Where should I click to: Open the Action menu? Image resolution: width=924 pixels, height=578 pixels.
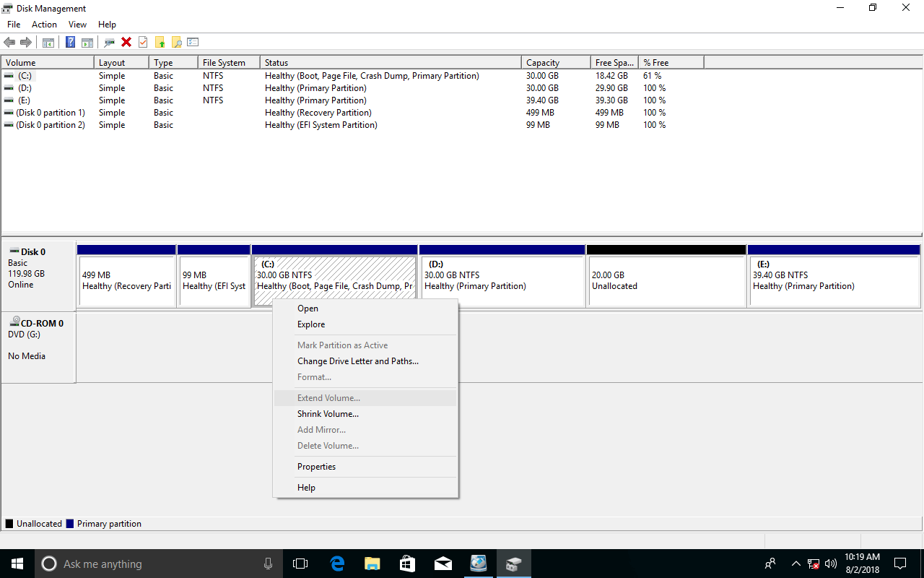click(44, 24)
